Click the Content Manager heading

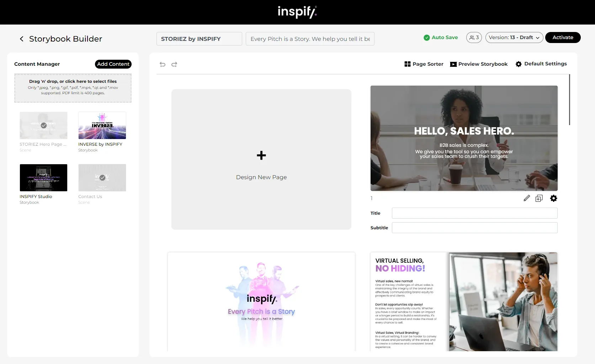[x=37, y=64]
